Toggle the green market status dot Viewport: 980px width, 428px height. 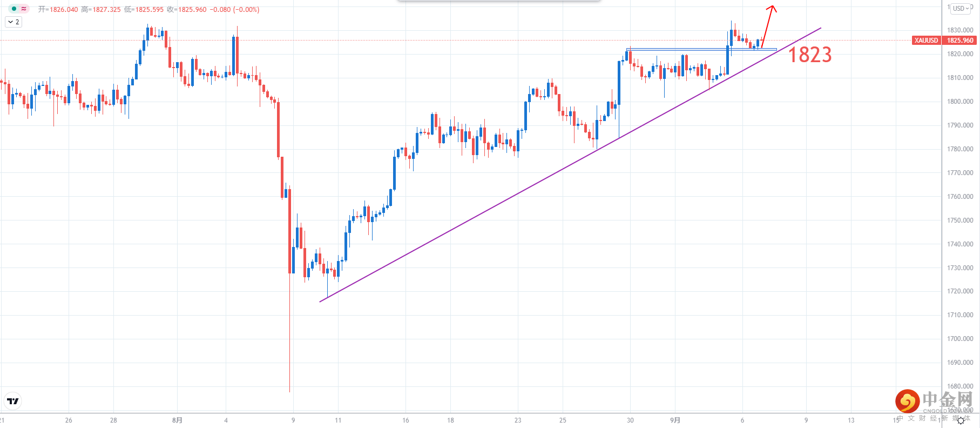[13, 9]
